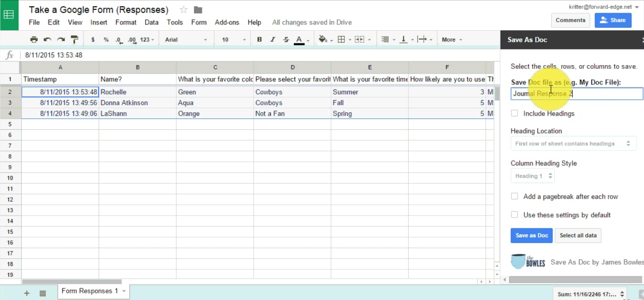Open the text color picker

click(x=299, y=40)
